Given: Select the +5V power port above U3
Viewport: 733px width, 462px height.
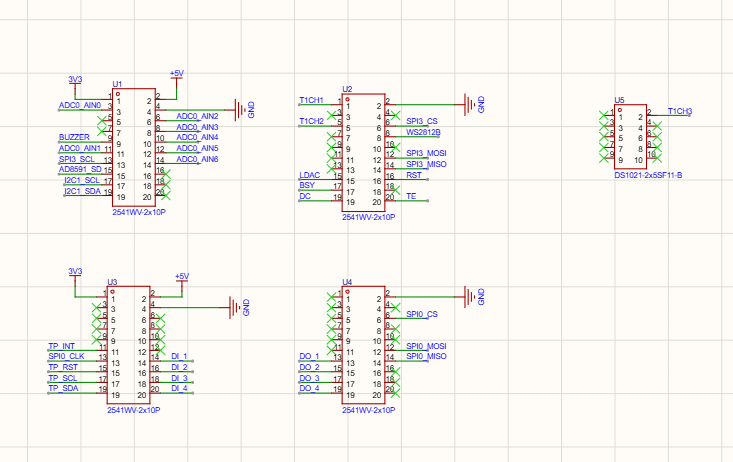Looking at the screenshot, I should click(x=182, y=280).
